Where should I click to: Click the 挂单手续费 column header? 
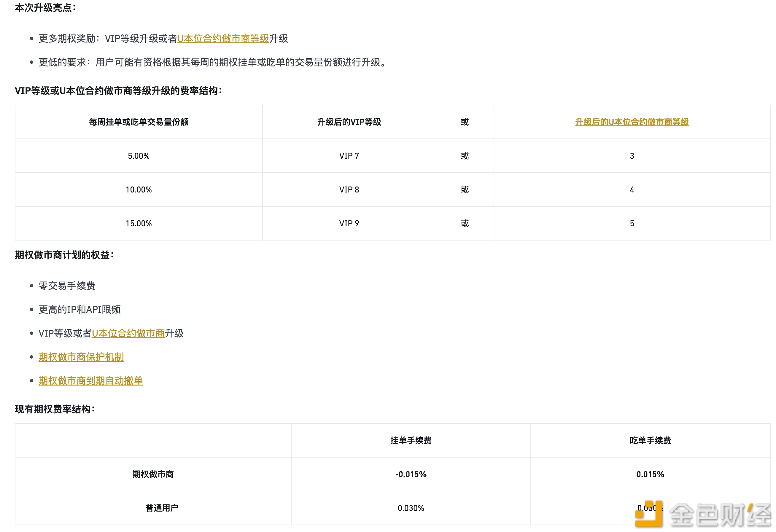pos(411,441)
